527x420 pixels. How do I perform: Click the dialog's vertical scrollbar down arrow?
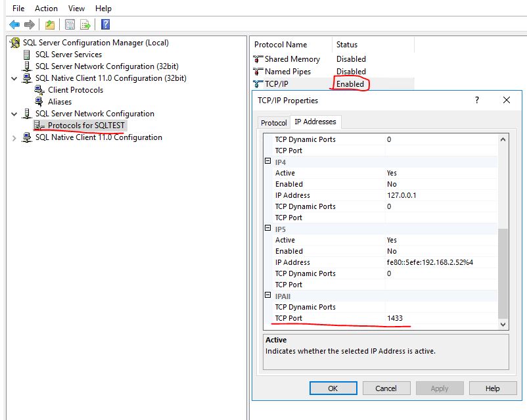click(503, 325)
